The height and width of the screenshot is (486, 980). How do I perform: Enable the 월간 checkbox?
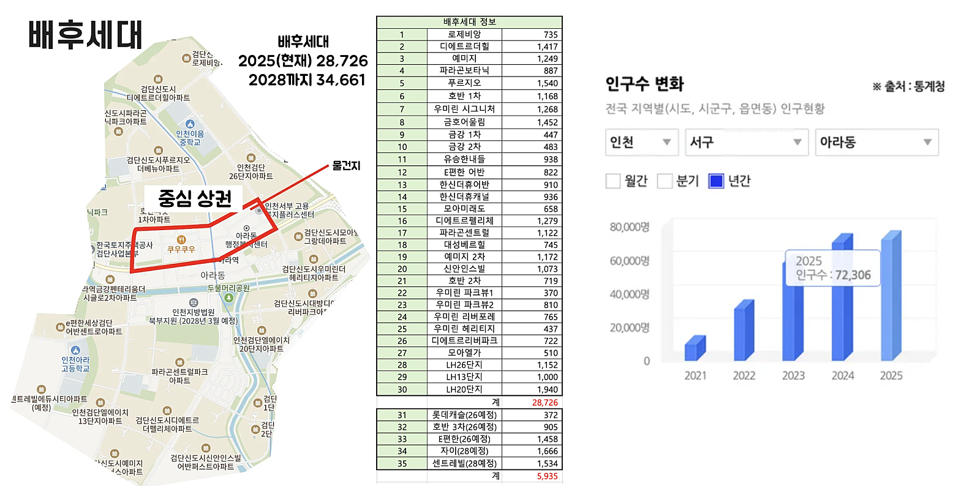tap(612, 181)
